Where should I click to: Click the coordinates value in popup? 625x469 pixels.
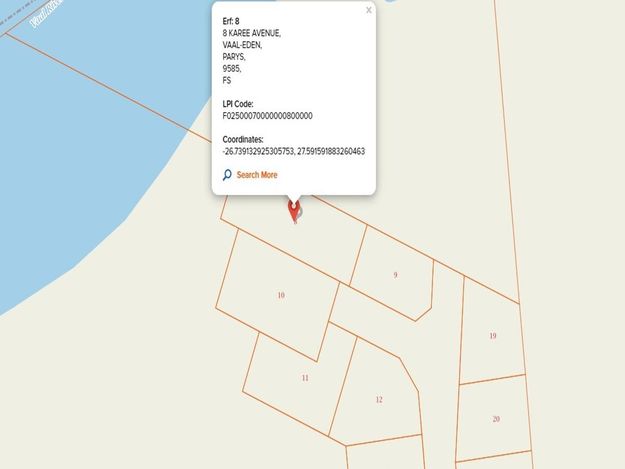click(294, 151)
